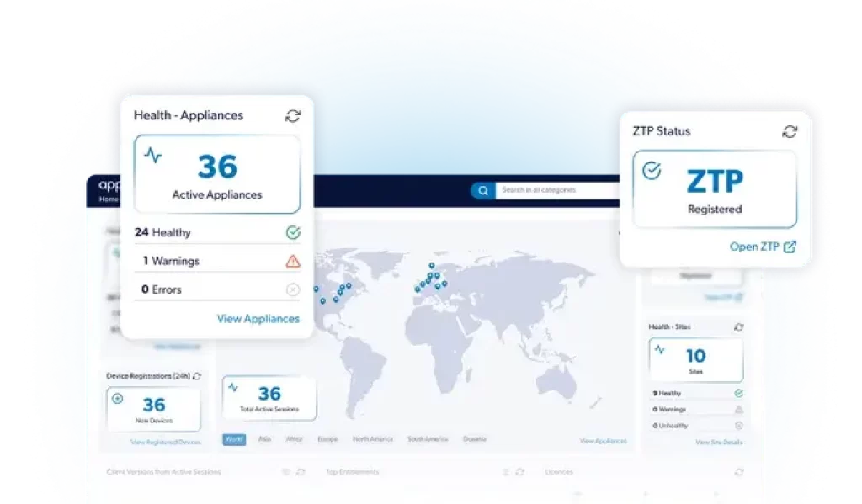The width and height of the screenshot is (862, 504).
Task: Switch map to North America region
Action: (372, 439)
